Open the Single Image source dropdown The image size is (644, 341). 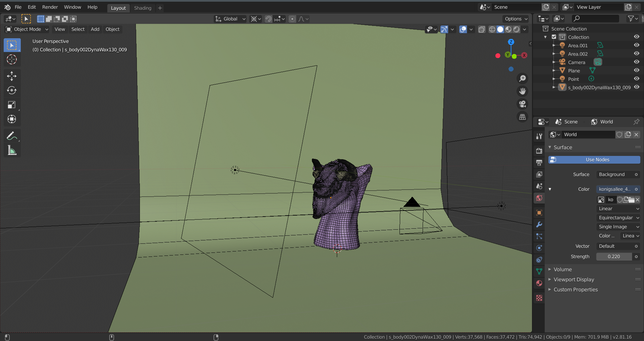coord(618,227)
